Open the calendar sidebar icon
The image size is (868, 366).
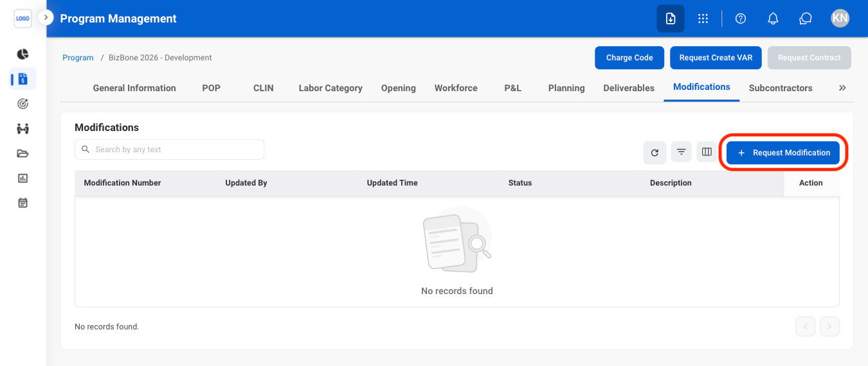tap(23, 203)
